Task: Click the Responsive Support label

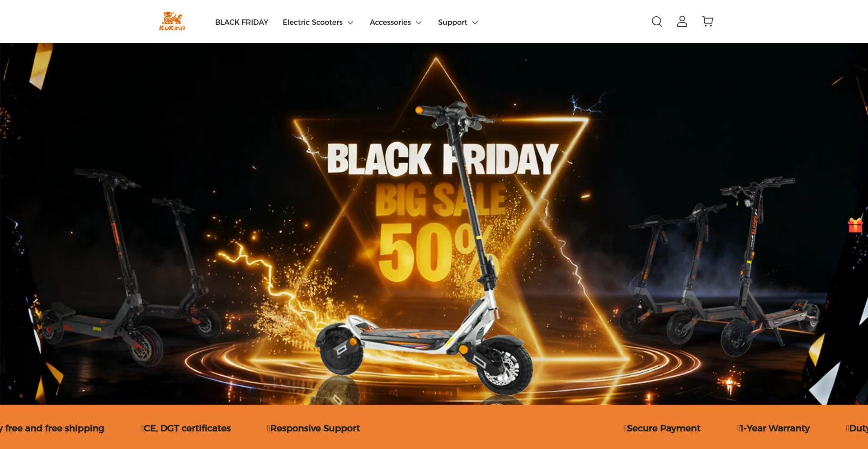Action: coord(314,428)
